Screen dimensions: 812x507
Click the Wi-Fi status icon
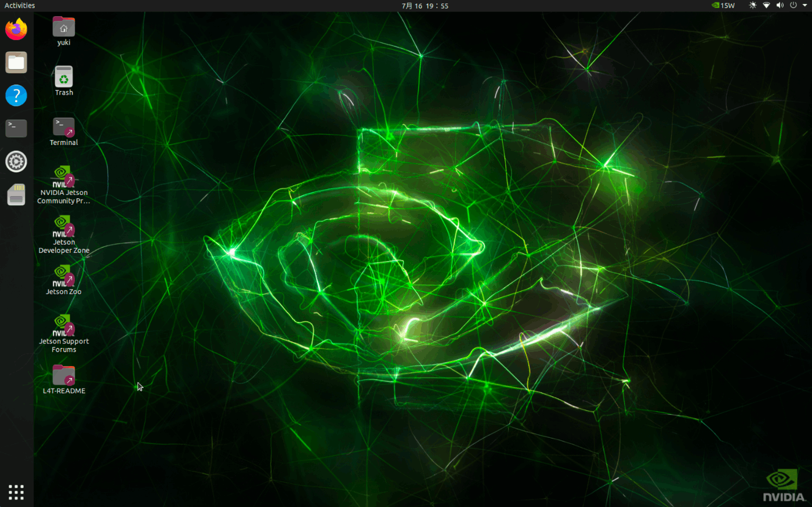tap(766, 5)
